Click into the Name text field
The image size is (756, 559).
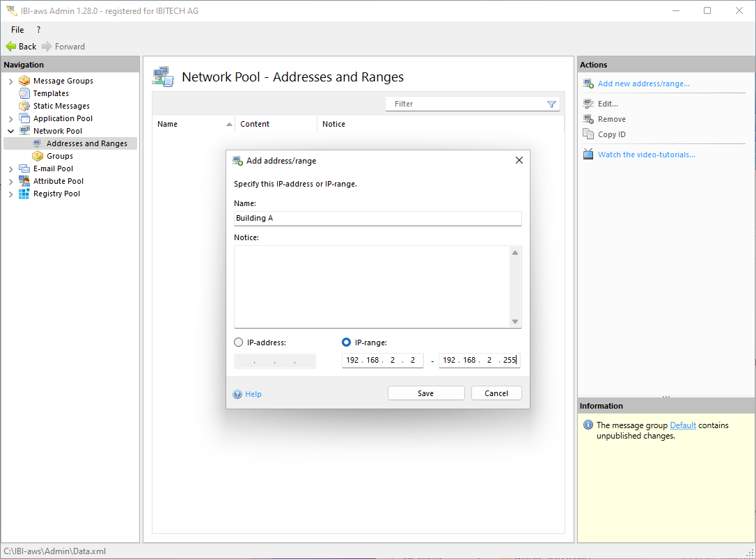tap(377, 219)
